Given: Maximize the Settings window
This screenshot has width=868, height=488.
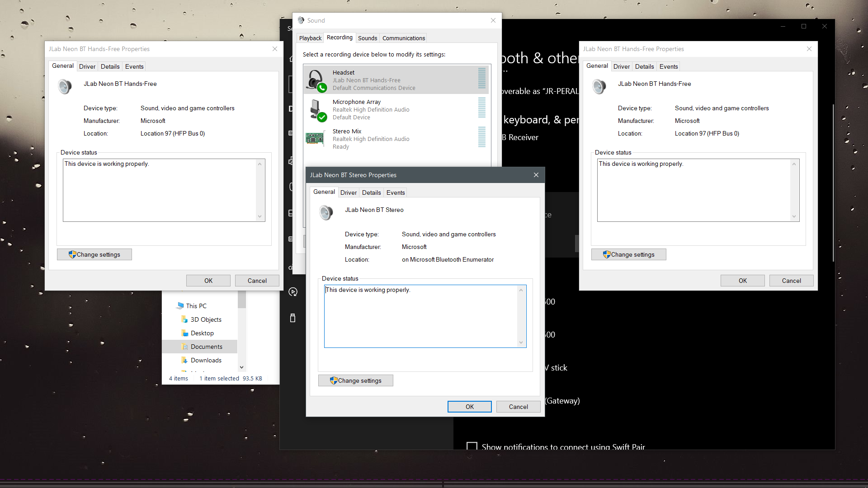Looking at the screenshot, I should [x=804, y=26].
